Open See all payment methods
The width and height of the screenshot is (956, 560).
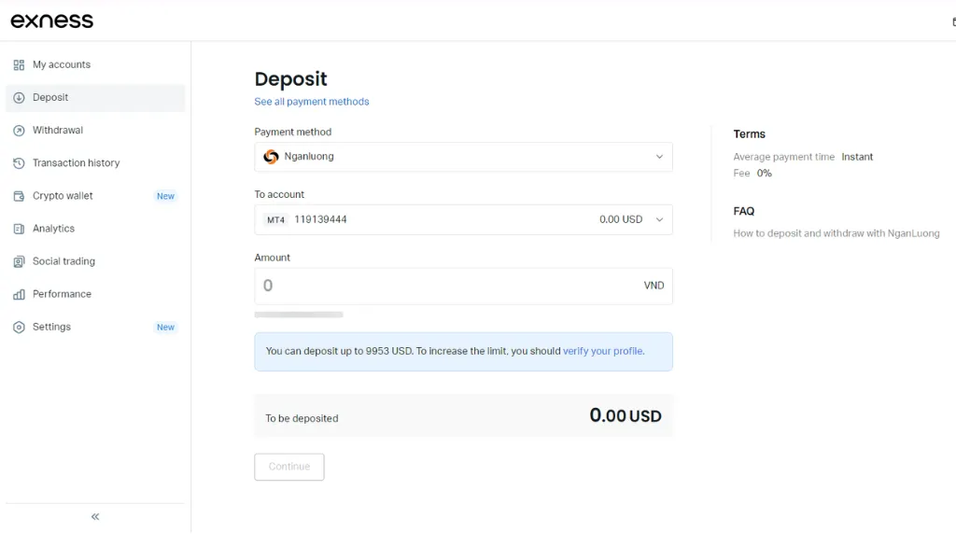click(312, 102)
